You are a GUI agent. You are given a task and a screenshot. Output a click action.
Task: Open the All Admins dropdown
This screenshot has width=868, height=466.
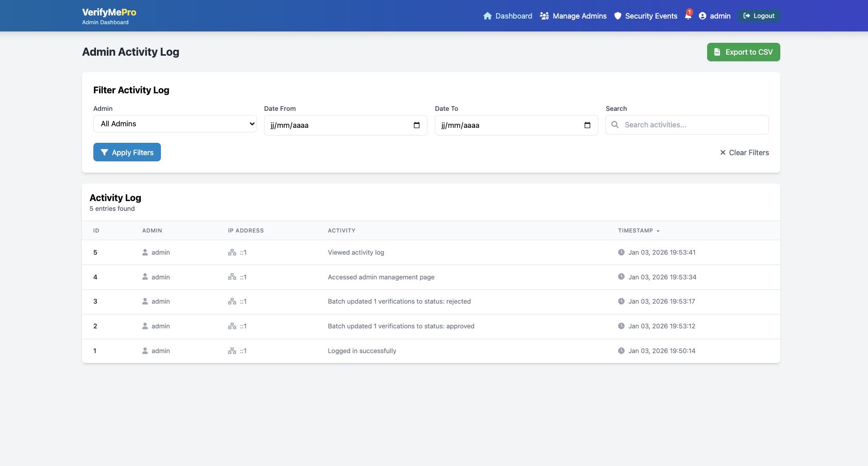(175, 124)
